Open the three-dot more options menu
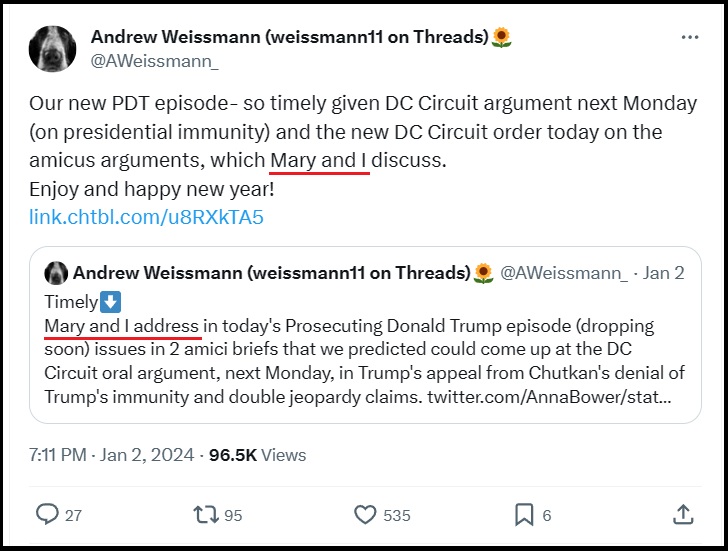The image size is (728, 551). 690,38
